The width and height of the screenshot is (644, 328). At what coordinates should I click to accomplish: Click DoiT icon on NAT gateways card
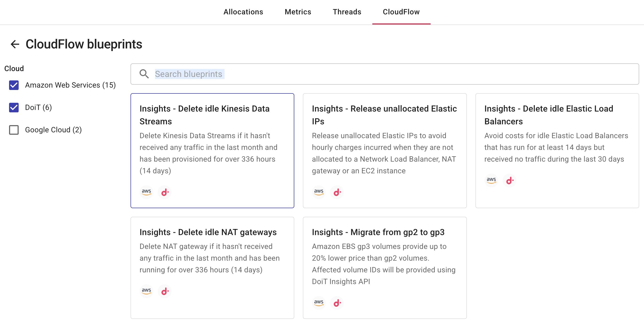pos(165,291)
